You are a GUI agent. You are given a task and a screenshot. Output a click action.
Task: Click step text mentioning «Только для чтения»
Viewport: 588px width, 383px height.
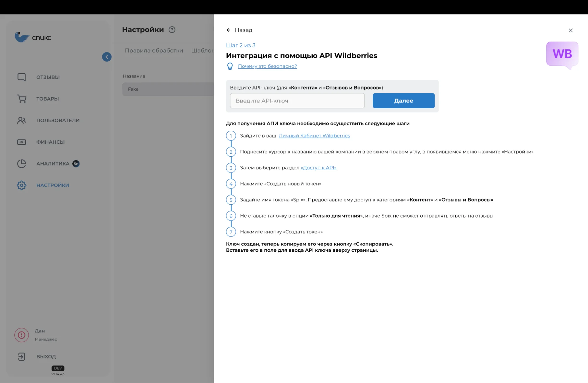pos(367,216)
